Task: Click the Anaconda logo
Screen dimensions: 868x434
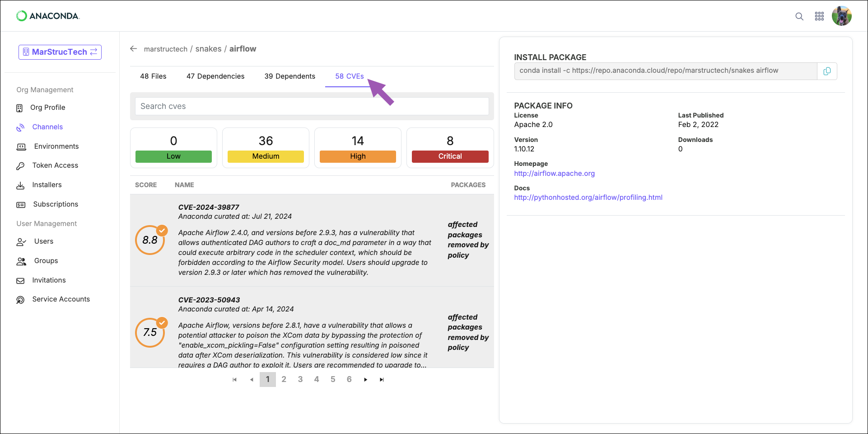Action: point(48,16)
